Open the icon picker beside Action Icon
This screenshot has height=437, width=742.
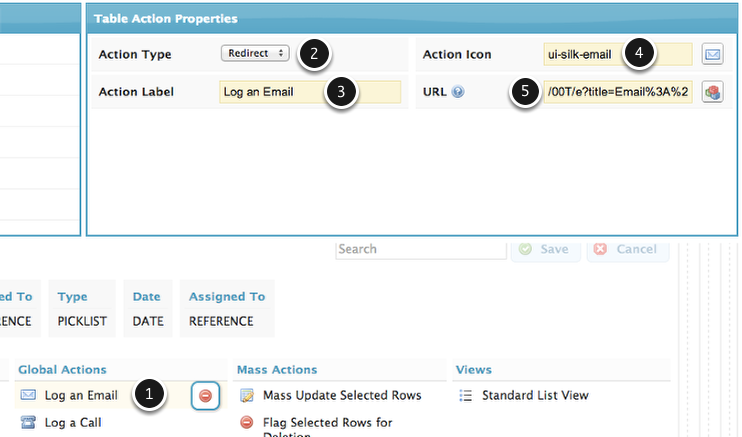pos(712,54)
